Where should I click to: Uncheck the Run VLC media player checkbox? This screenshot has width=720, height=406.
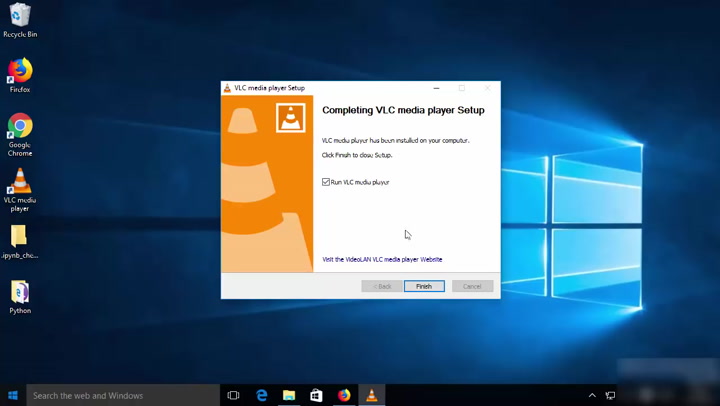pos(326,182)
